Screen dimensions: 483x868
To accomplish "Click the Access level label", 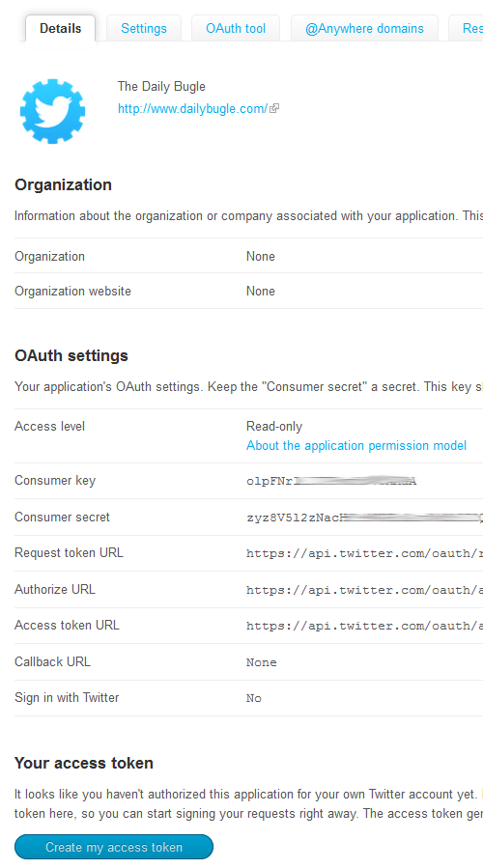I will pos(49,426).
